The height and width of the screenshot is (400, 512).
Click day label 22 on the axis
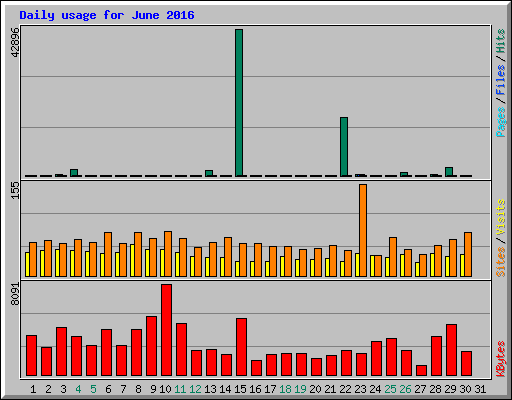pos(345,389)
